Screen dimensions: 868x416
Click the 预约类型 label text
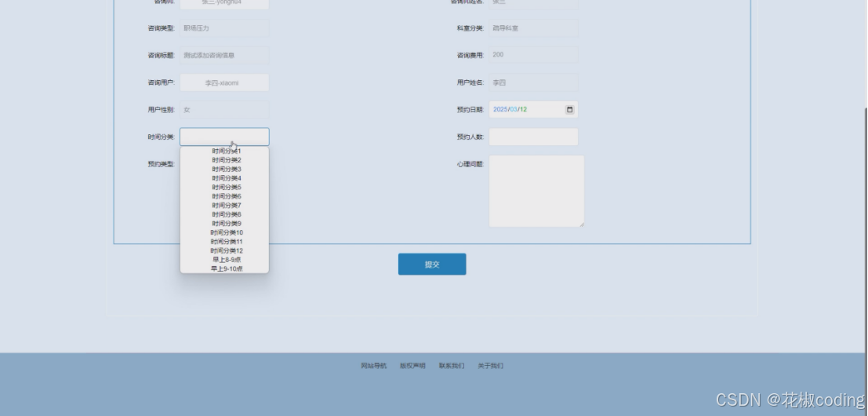(x=161, y=164)
